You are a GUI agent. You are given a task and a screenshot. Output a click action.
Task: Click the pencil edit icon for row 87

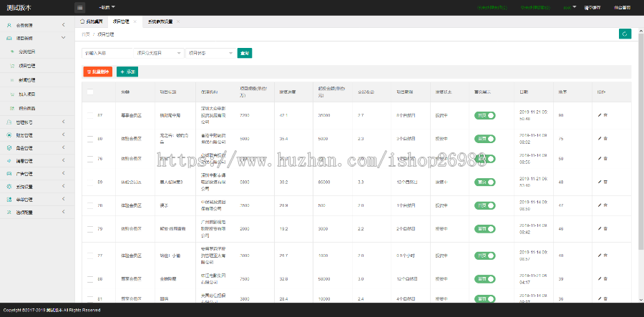coord(600,115)
